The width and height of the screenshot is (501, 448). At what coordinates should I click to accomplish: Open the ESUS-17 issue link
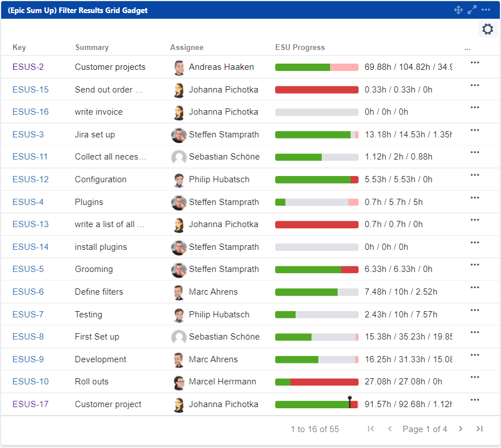31,404
